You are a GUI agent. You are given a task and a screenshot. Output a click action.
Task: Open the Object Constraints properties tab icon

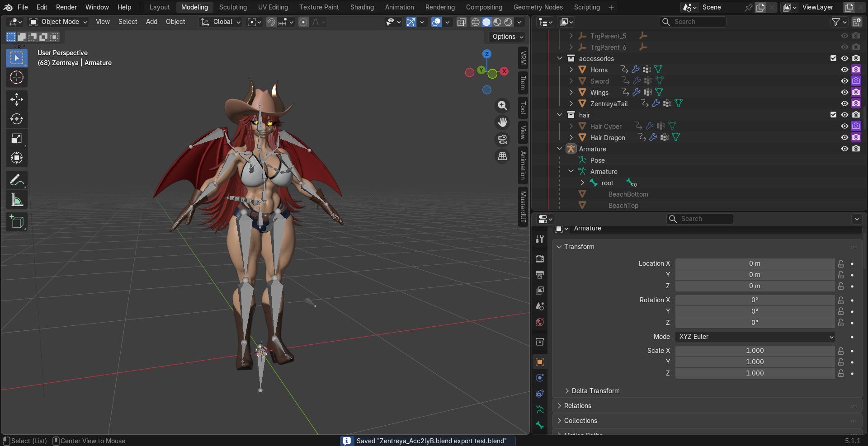(539, 394)
